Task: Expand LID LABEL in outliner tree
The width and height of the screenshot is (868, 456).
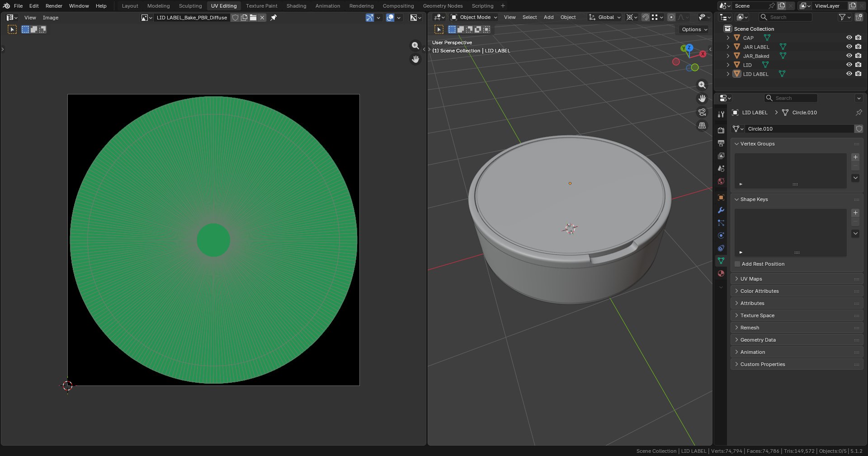Action: tap(728, 74)
